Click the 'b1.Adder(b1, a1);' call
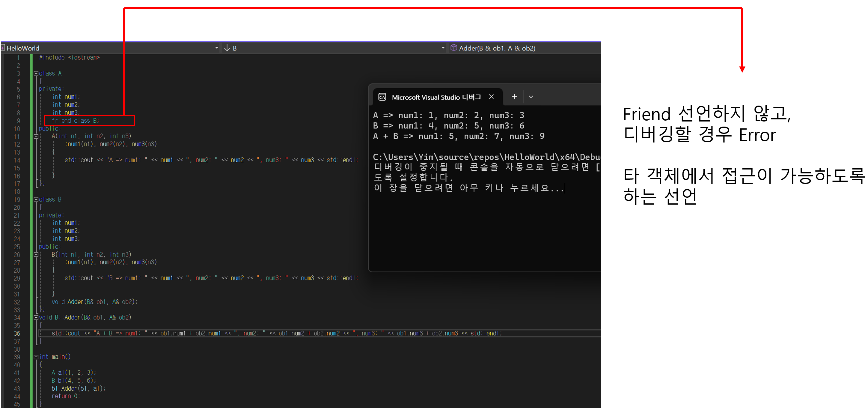The image size is (868, 411). tap(79, 388)
